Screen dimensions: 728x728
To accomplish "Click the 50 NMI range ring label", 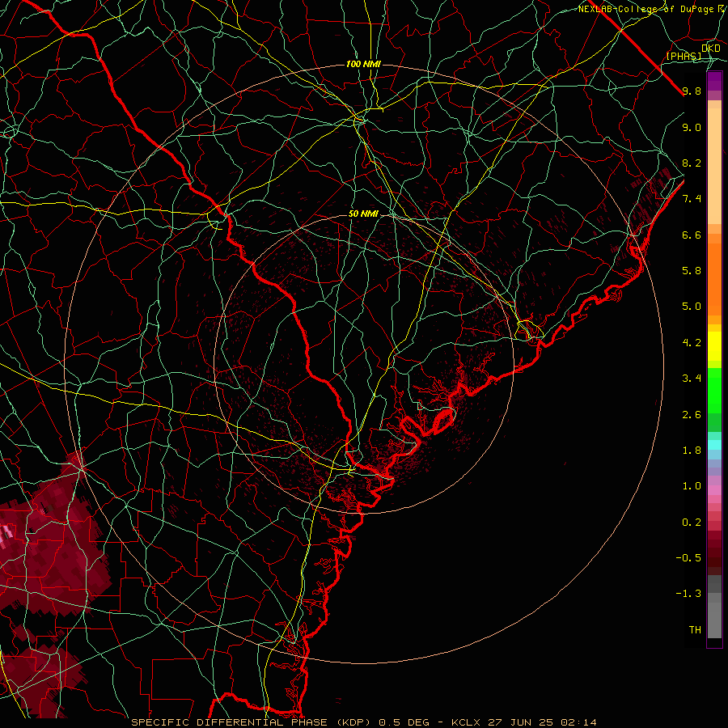I will tap(363, 214).
